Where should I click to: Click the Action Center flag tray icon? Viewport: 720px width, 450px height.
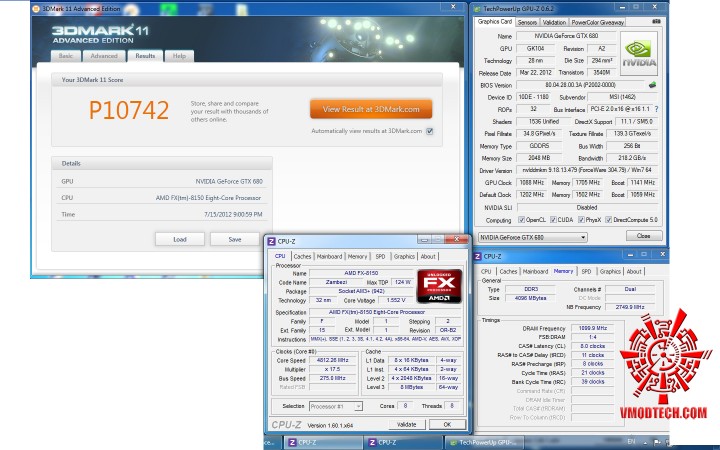tap(657, 442)
